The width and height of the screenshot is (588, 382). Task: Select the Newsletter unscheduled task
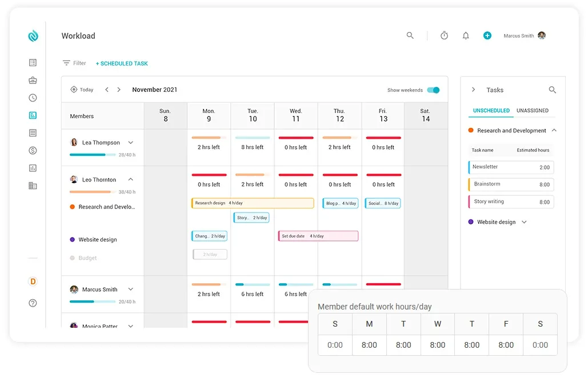(x=511, y=167)
